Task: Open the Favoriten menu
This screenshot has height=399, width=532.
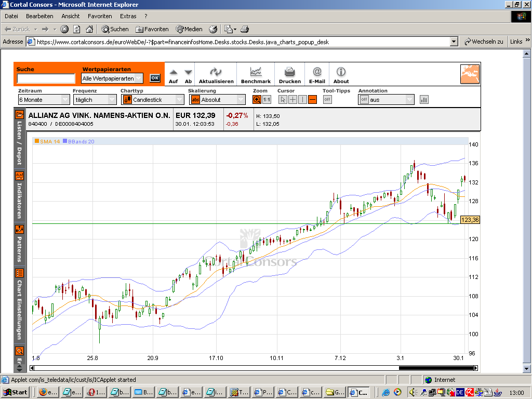Action: tap(99, 16)
